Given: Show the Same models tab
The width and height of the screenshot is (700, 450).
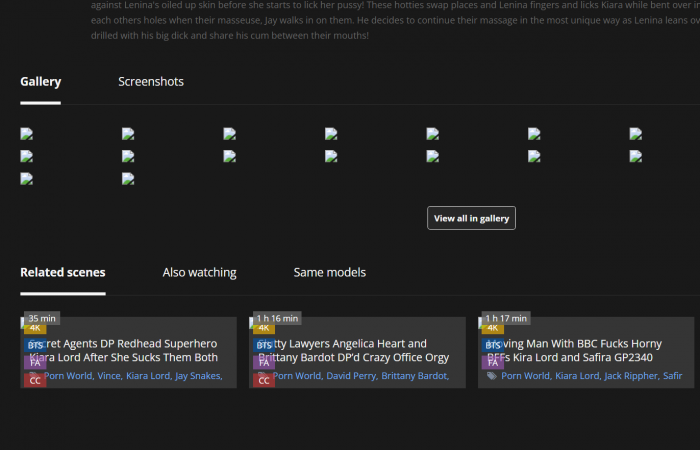Looking at the screenshot, I should coord(329,272).
